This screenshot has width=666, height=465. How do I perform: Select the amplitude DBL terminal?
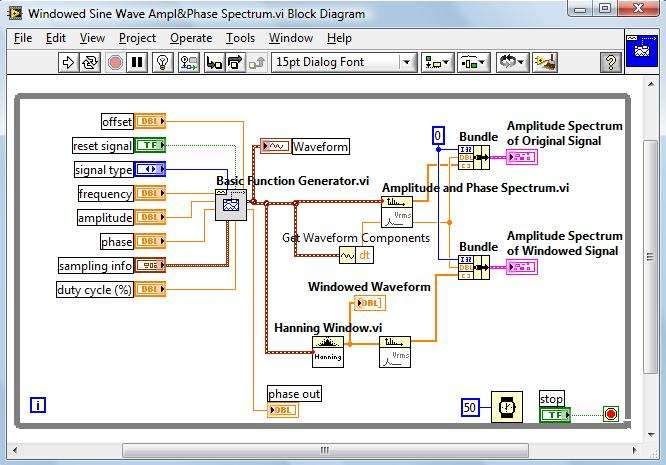pos(150,217)
